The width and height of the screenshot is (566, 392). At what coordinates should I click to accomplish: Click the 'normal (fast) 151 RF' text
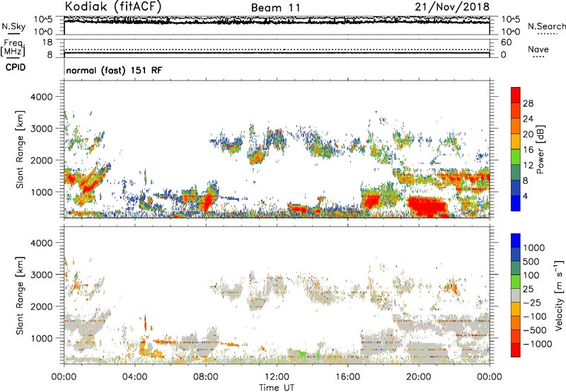pos(114,70)
